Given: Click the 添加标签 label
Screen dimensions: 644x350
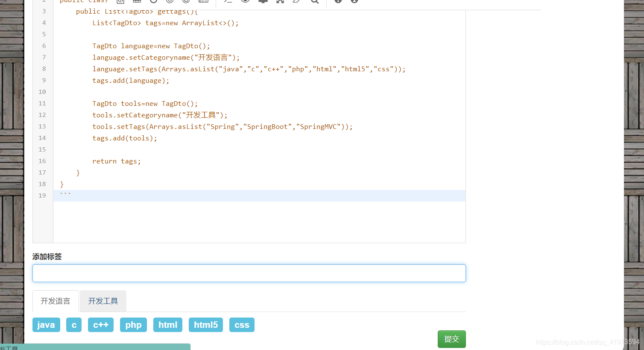Looking at the screenshot, I should (47, 257).
